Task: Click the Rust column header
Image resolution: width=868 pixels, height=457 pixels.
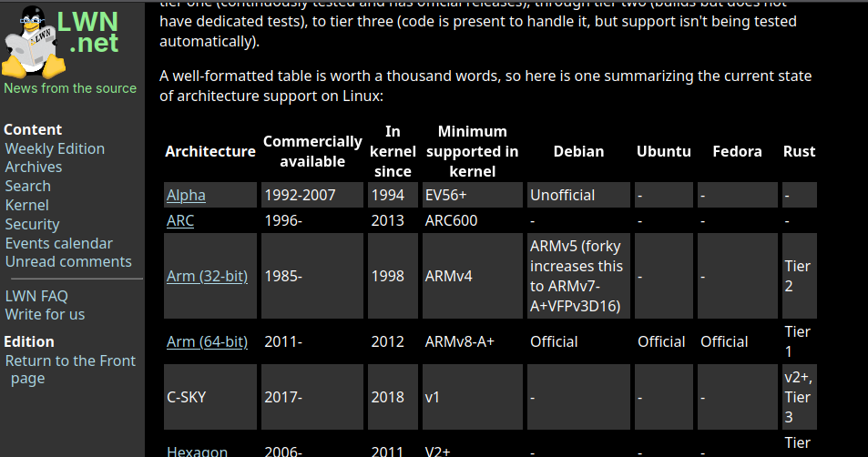Action: click(799, 151)
